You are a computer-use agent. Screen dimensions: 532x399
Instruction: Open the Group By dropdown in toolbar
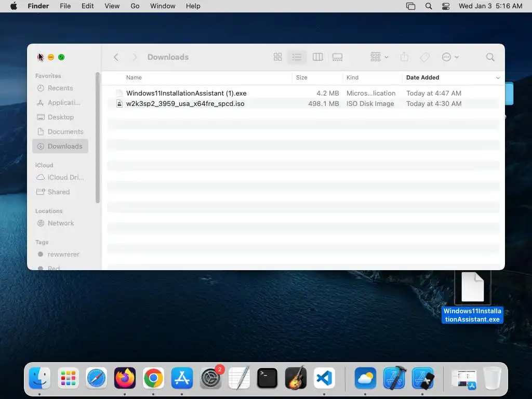[x=379, y=57]
